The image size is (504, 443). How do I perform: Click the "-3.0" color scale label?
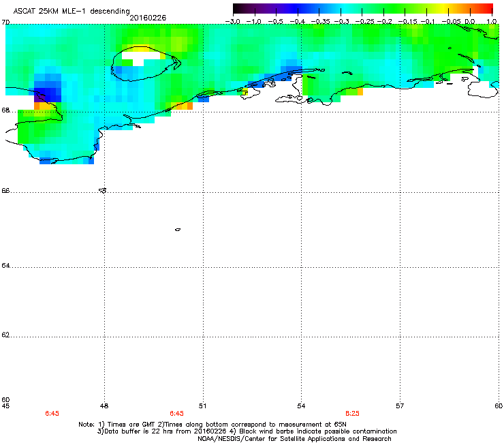pos(233,22)
